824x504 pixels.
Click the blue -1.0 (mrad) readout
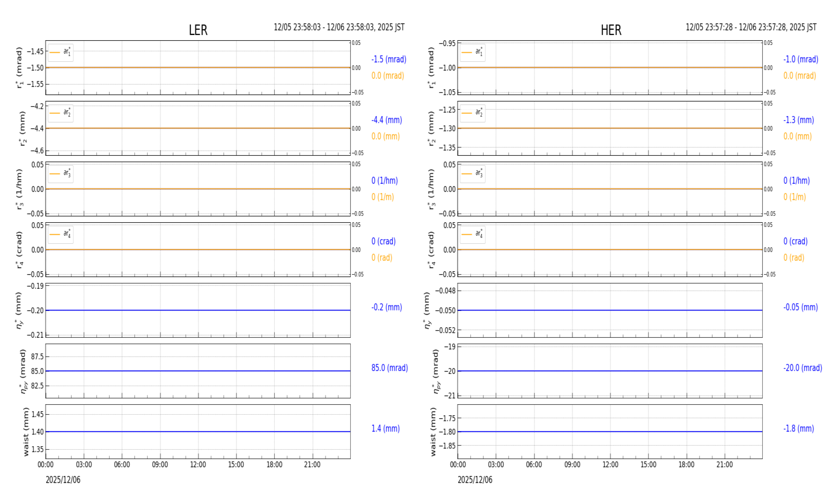(x=801, y=60)
